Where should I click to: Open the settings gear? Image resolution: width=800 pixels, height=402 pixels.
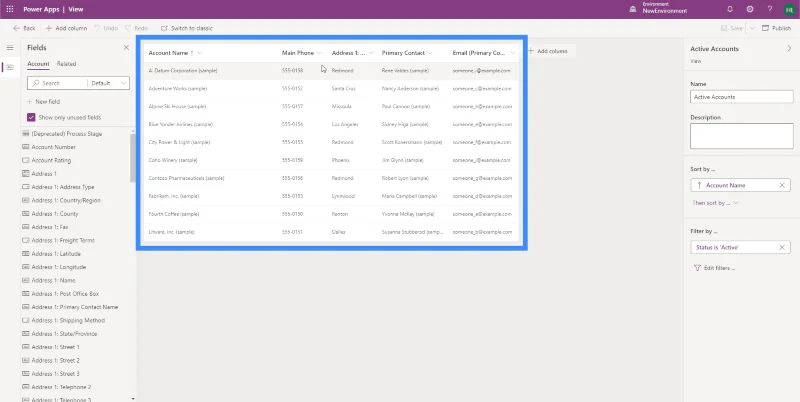749,9
